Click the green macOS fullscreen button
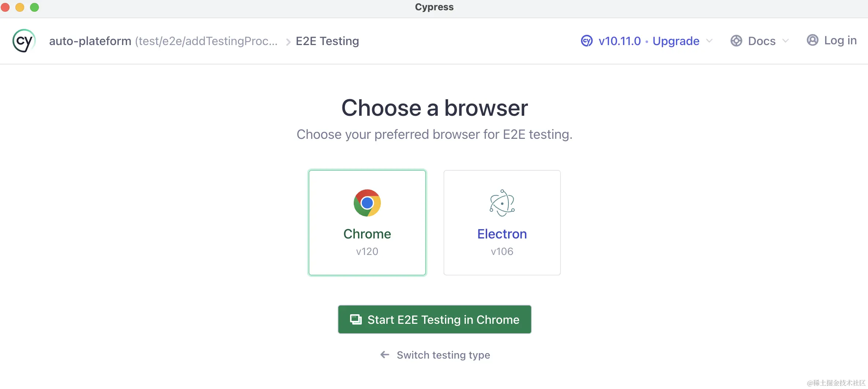This screenshot has width=868, height=389. (x=34, y=7)
